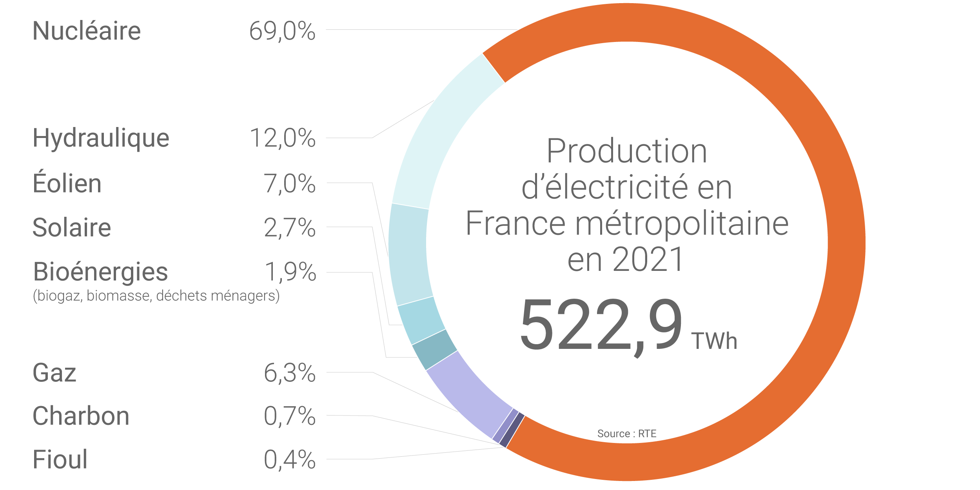Click the Gaz legend label

click(x=54, y=373)
